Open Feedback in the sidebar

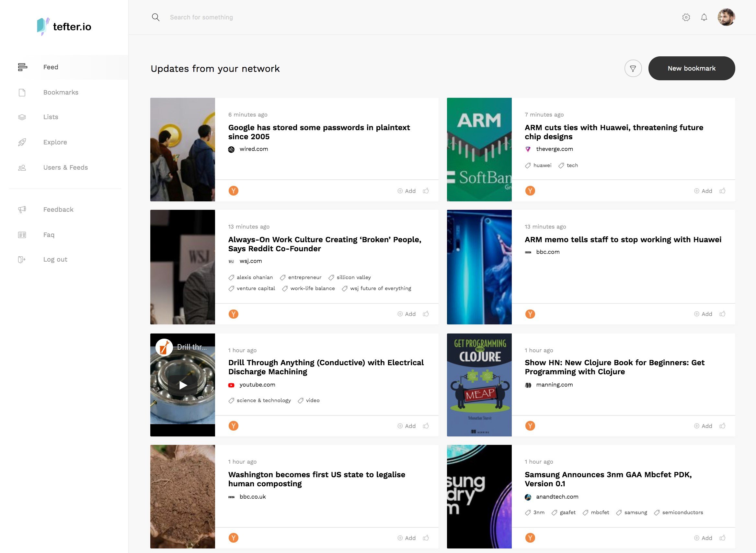[58, 209]
